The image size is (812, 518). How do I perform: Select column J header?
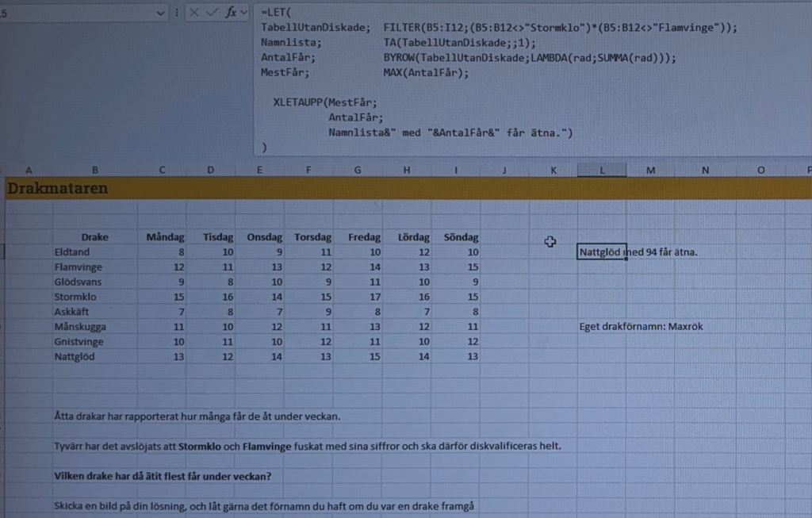tap(504, 170)
